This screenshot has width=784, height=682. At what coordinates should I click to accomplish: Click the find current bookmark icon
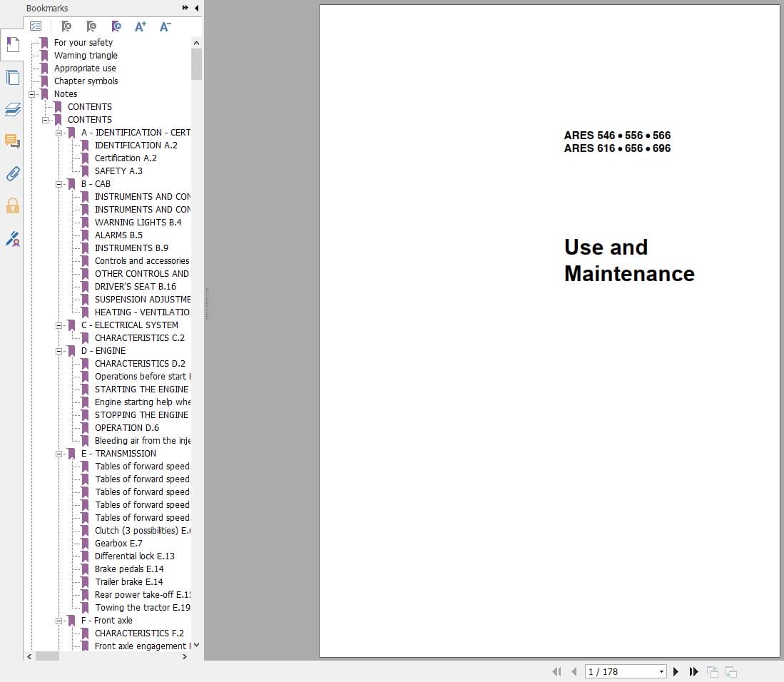click(116, 26)
